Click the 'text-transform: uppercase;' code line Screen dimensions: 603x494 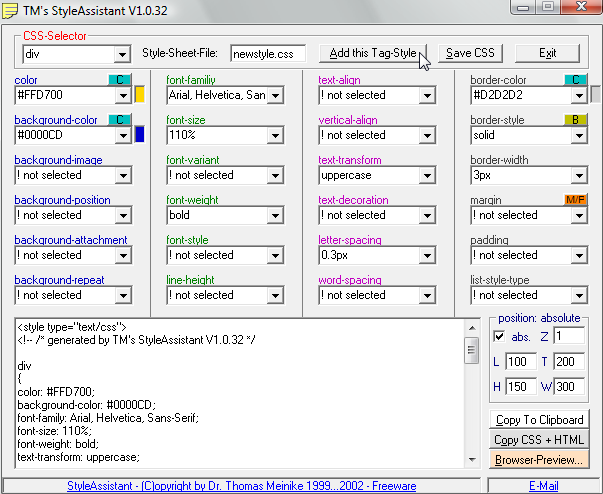pyautogui.click(x=78, y=457)
